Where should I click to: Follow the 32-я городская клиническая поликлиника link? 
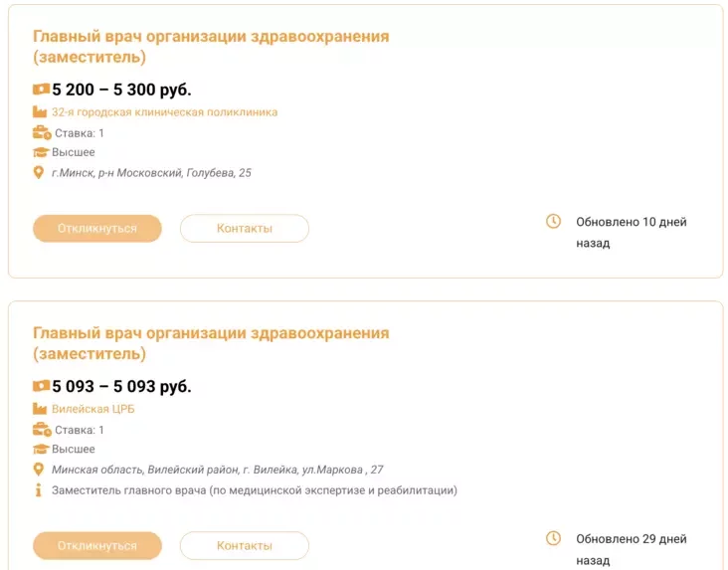164,112
